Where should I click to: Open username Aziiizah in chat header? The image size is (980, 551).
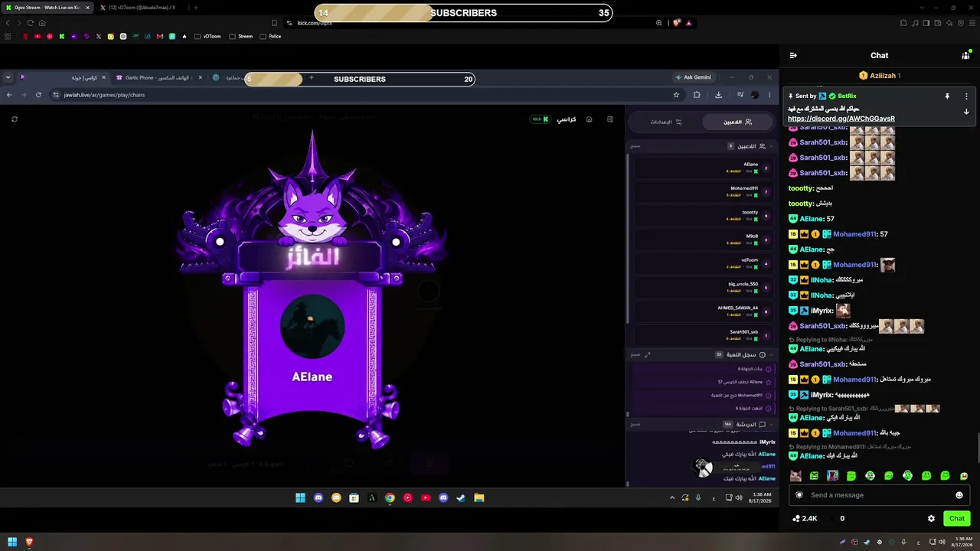[x=881, y=76]
